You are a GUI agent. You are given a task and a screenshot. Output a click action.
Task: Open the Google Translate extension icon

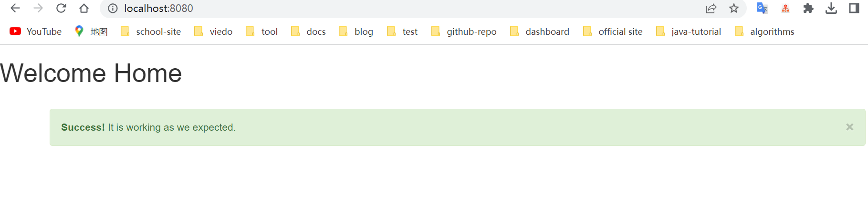pyautogui.click(x=762, y=8)
